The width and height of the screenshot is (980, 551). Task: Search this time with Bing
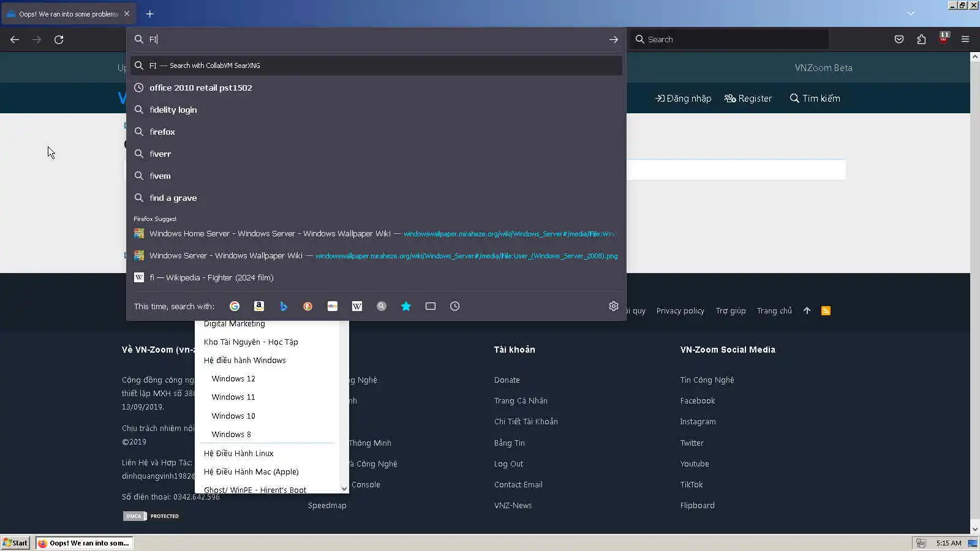click(x=284, y=306)
